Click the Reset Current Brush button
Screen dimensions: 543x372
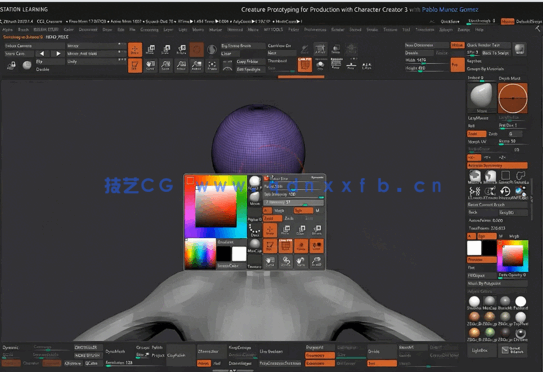click(497, 205)
